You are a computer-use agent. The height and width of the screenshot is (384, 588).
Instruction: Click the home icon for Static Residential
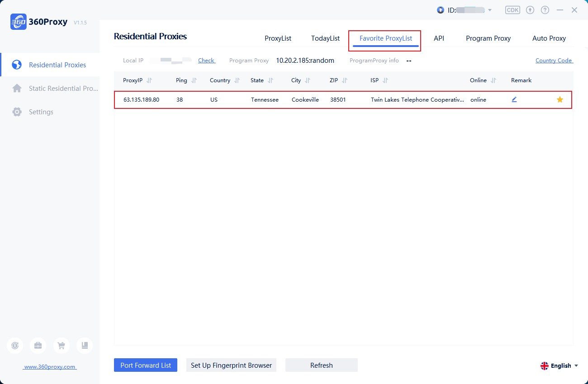(17, 88)
